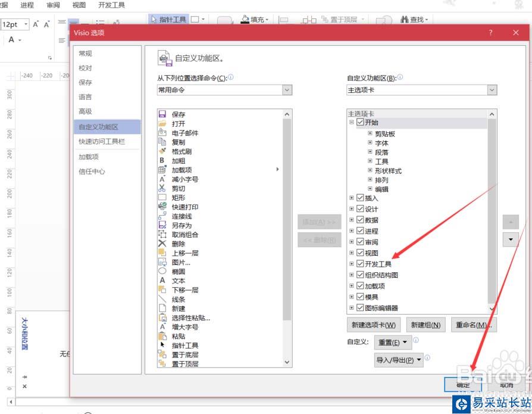Click the Open folder command icon
This screenshot has width=532, height=414.
162,123
